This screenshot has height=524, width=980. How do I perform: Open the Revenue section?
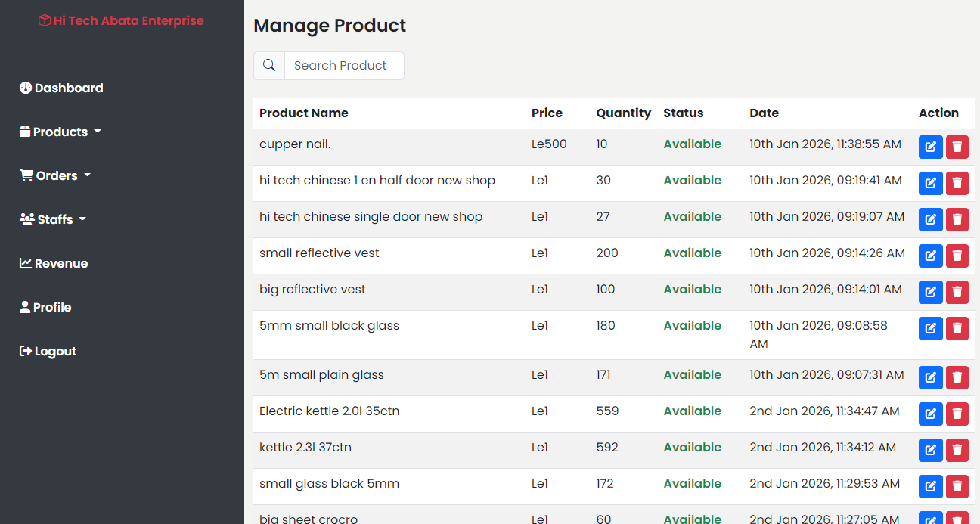[54, 263]
